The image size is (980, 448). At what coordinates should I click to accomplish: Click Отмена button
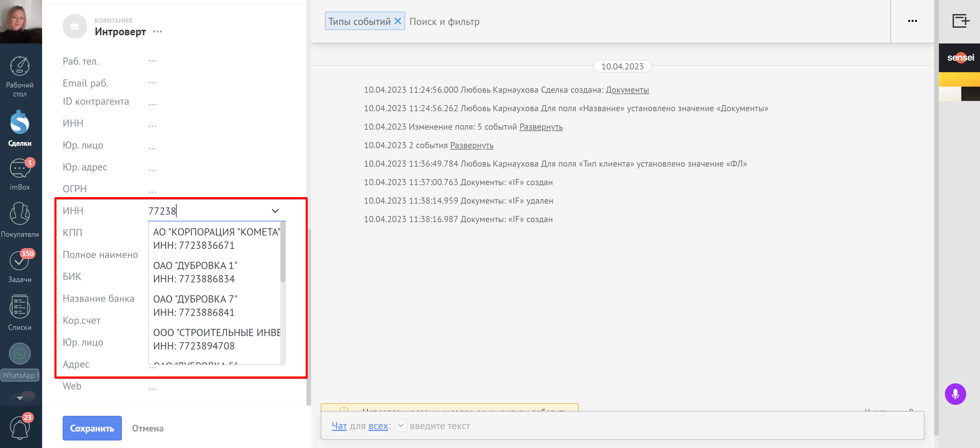coord(148,428)
